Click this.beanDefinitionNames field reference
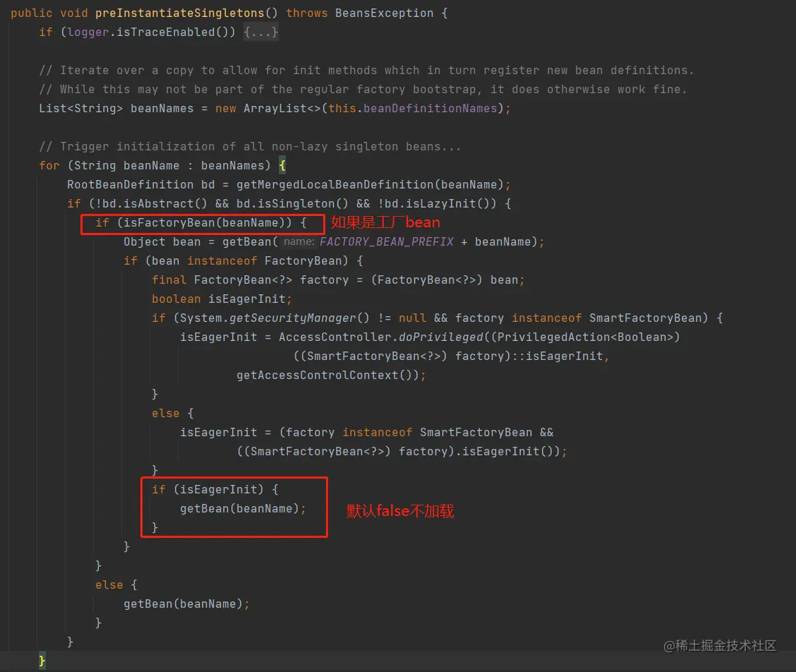This screenshot has width=796, height=672. (412, 108)
